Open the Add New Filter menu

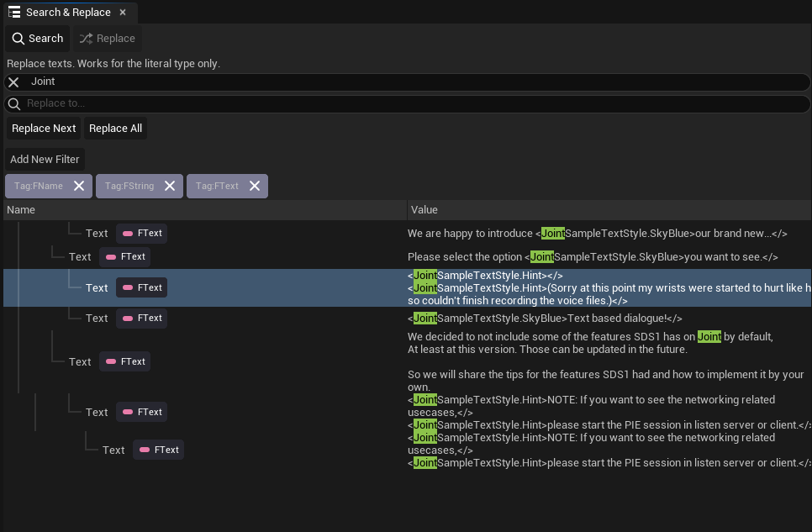pos(45,159)
